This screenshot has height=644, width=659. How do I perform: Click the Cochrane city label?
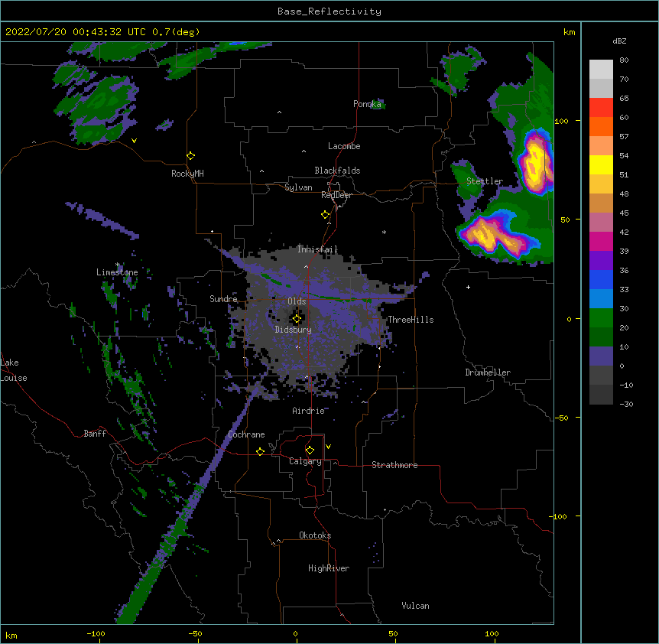point(246,434)
